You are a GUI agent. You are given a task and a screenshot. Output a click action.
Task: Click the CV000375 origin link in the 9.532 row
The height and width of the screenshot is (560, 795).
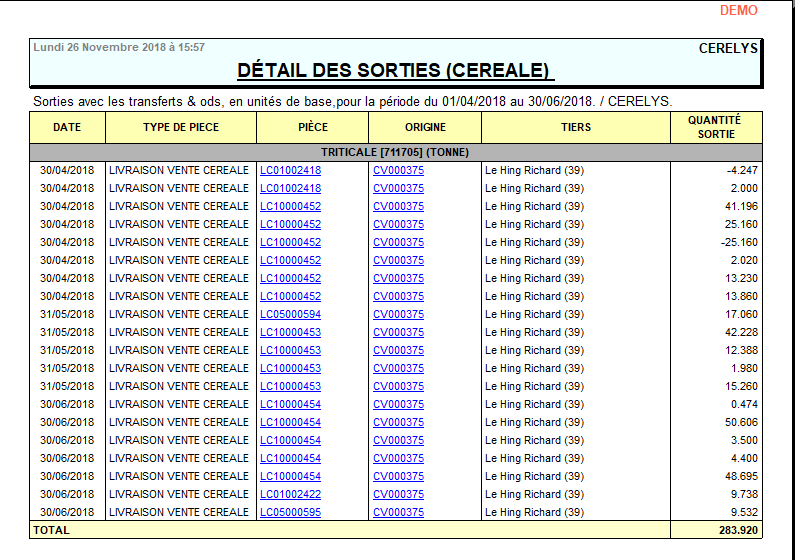pyautogui.click(x=398, y=512)
